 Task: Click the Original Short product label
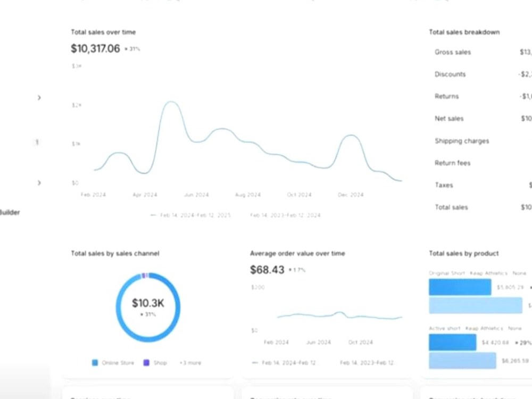coord(447,273)
